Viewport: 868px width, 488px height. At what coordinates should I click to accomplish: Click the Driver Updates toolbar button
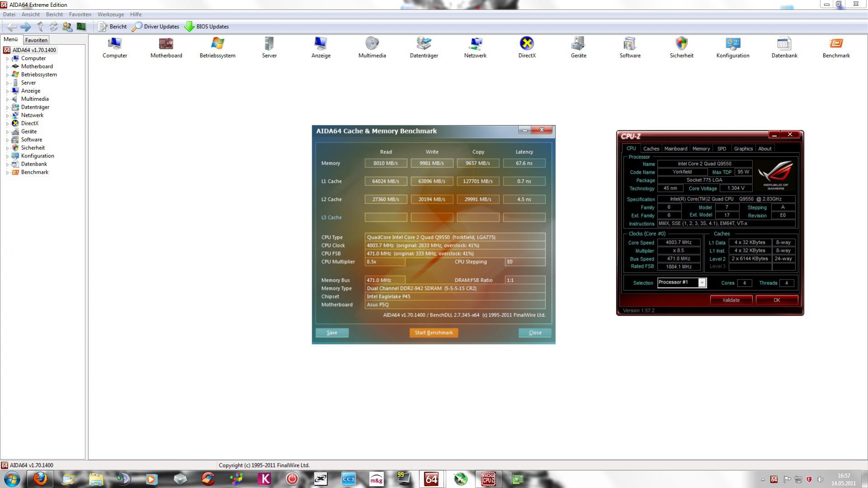(x=156, y=27)
